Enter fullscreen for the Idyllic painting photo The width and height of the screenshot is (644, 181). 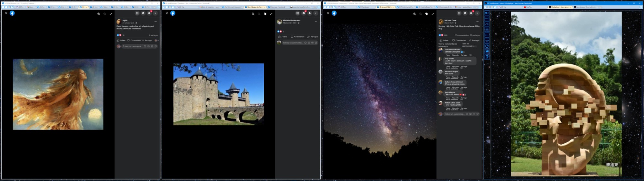[111, 14]
